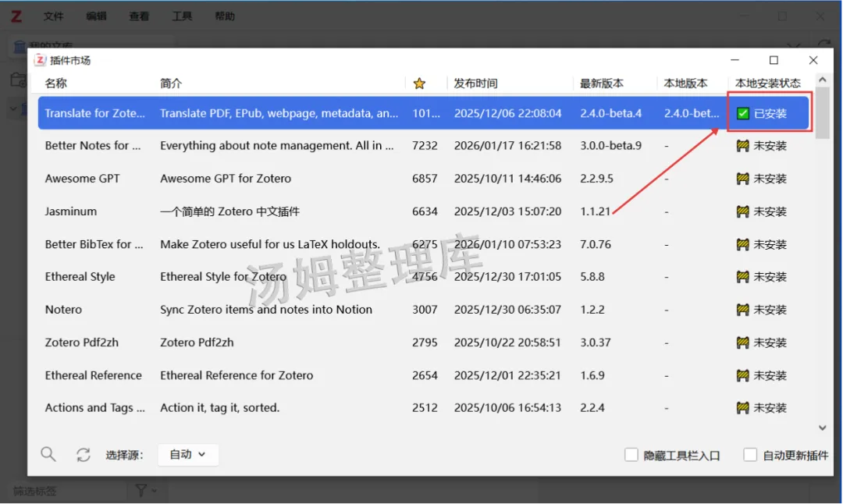This screenshot has width=843, height=504.
Task: Select the Ethereal Style plugin name
Action: coord(80,277)
